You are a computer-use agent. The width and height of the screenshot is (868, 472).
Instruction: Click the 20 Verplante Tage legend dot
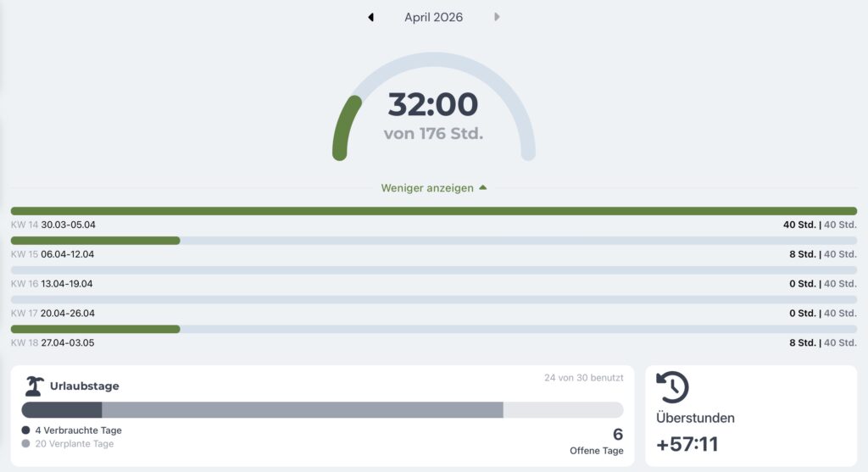[26, 443]
